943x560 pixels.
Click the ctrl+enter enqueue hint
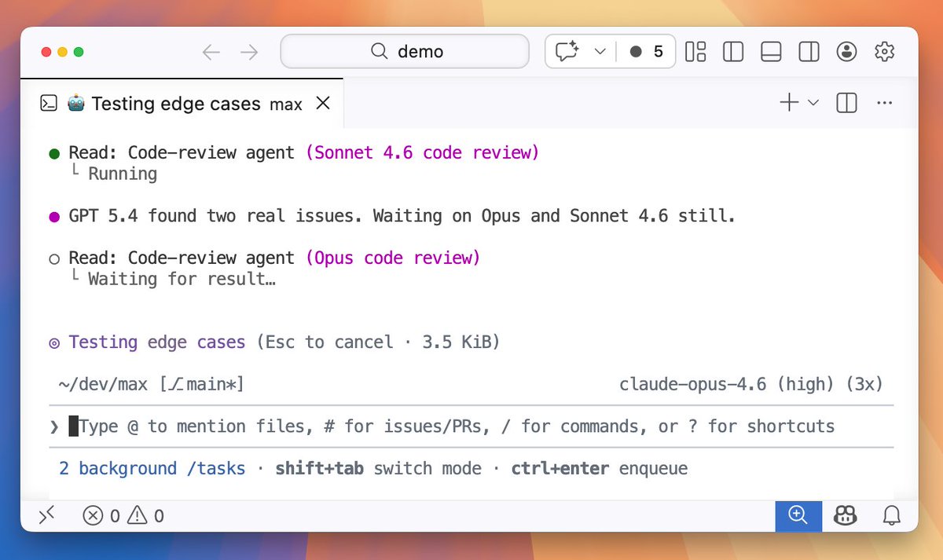tap(600, 469)
